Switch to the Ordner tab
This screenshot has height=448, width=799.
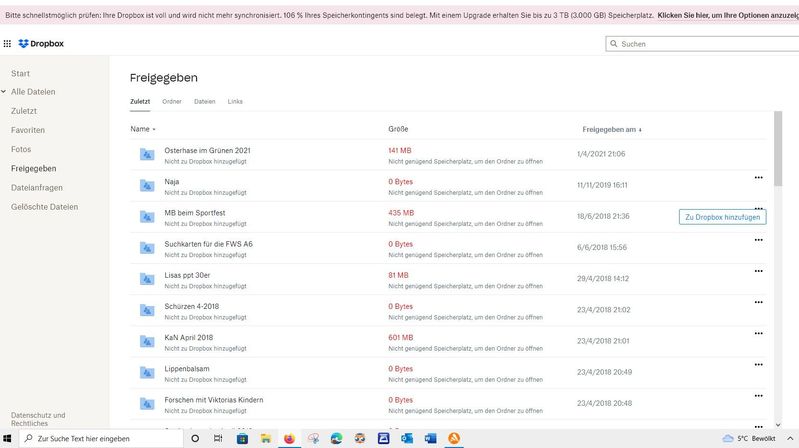tap(172, 101)
